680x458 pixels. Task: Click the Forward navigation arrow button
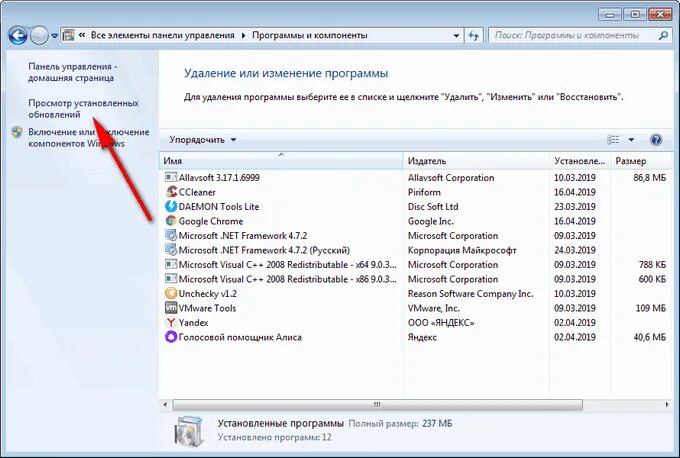(39, 36)
